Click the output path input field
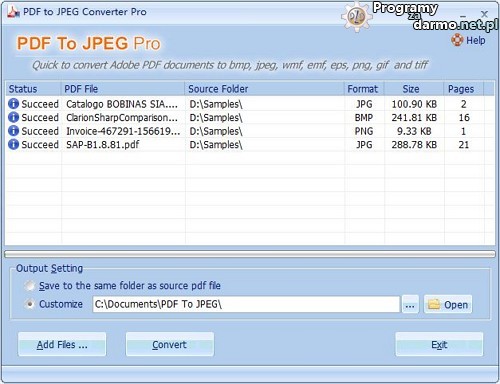 tap(246, 304)
